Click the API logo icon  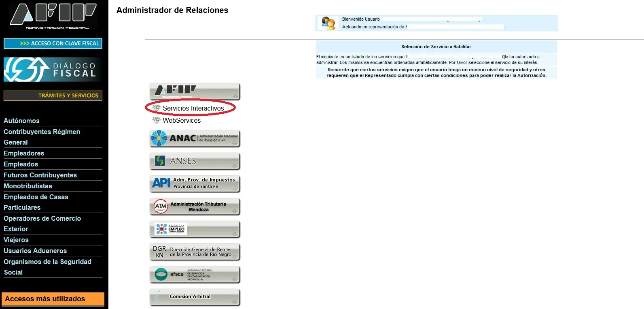click(161, 183)
